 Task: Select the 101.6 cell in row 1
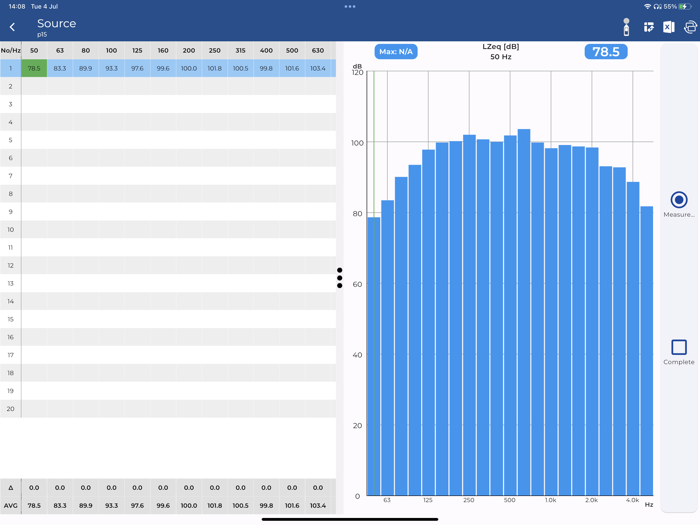pyautogui.click(x=292, y=68)
